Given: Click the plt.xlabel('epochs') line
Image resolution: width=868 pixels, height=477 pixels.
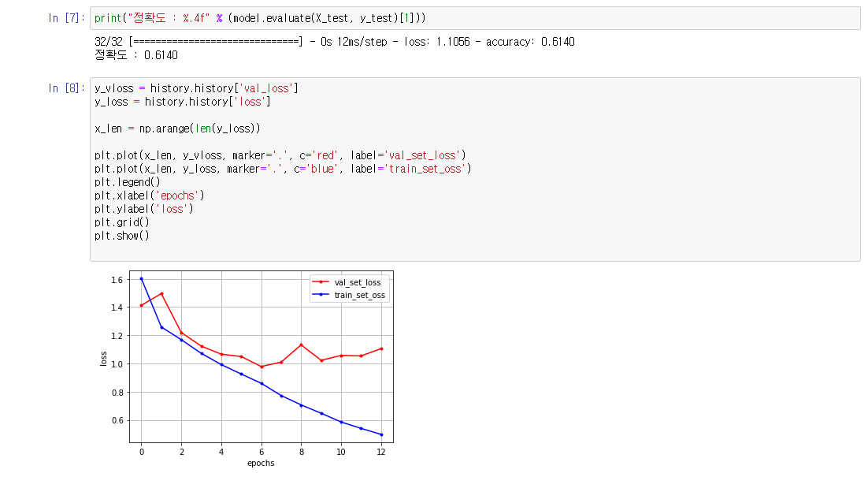Looking at the screenshot, I should point(150,196).
